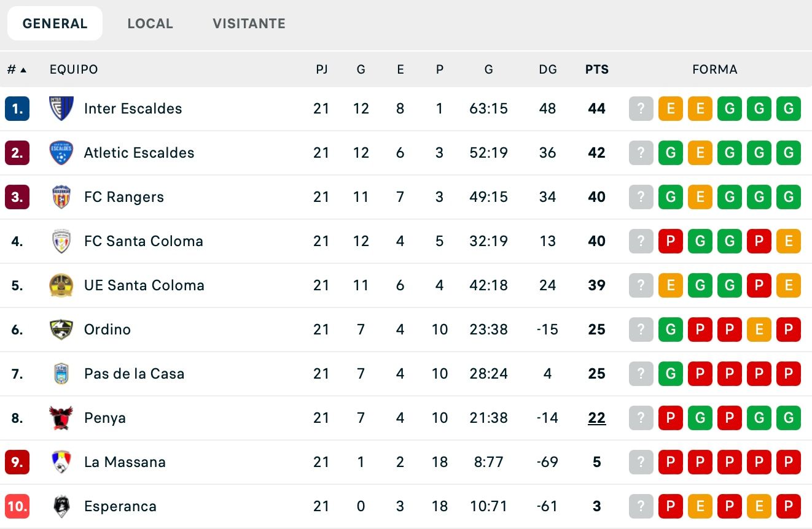Click the Penya team logo
The height and width of the screenshot is (529, 812).
pos(62,418)
